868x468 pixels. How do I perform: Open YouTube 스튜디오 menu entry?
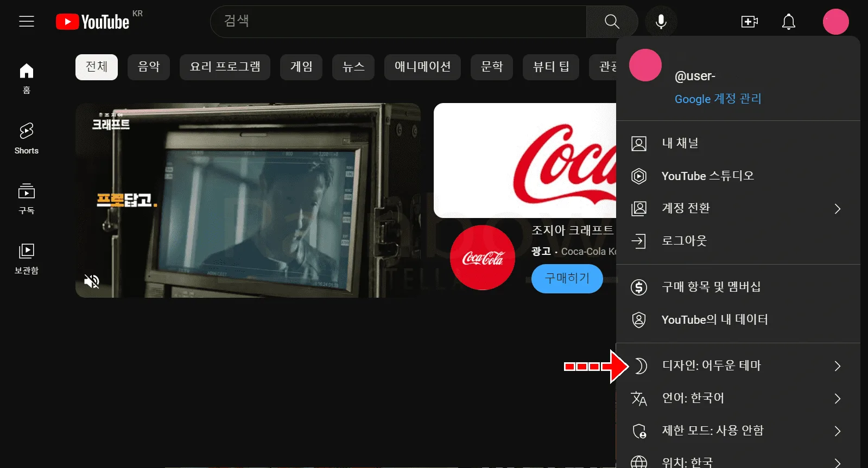coord(738,176)
